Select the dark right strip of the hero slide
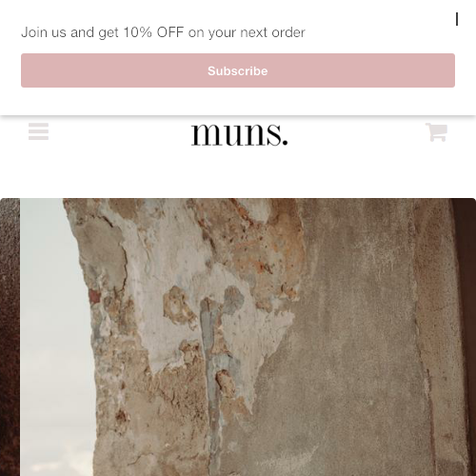This screenshot has height=476, width=476. coord(466,337)
